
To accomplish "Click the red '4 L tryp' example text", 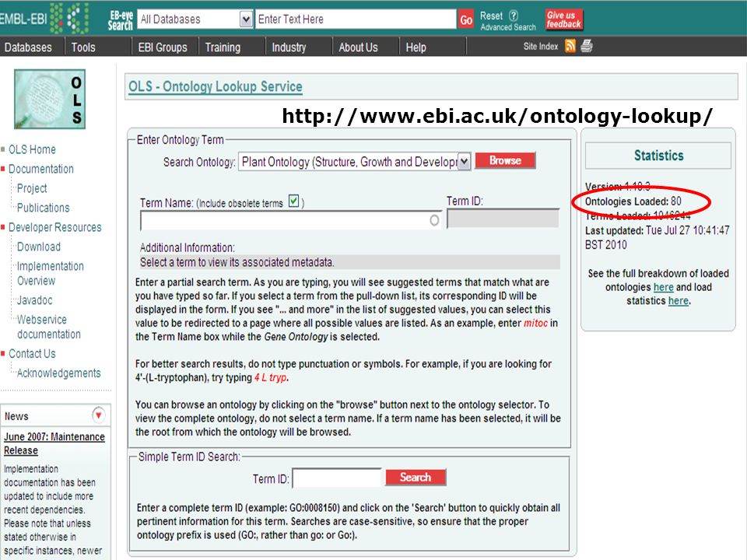I will (271, 378).
